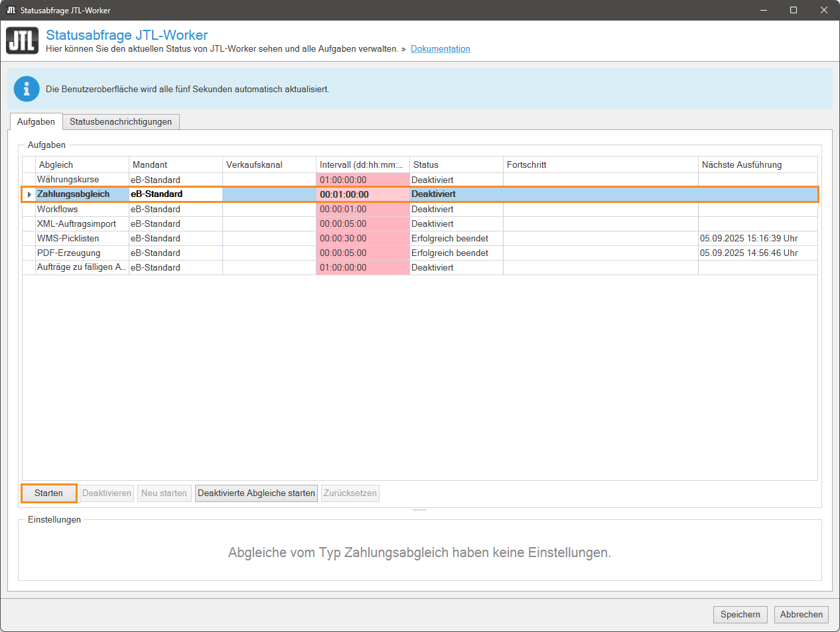Select the XML-Auftragsimport row

[76, 223]
